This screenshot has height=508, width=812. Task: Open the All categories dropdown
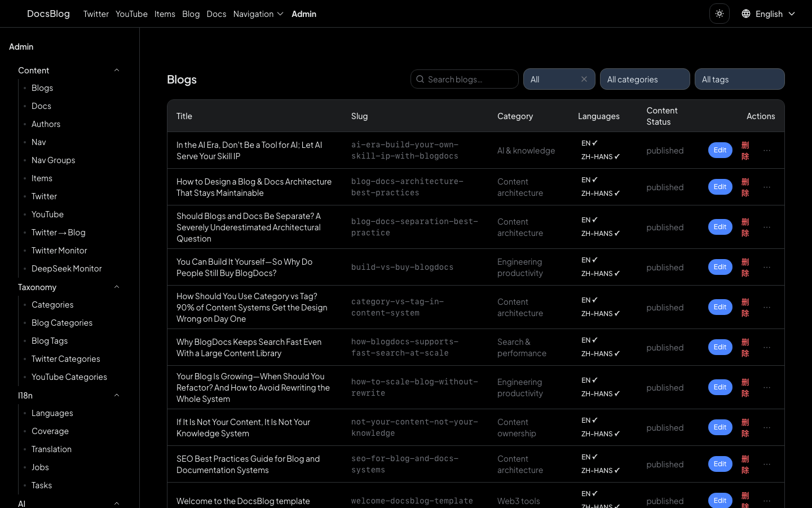click(x=645, y=79)
